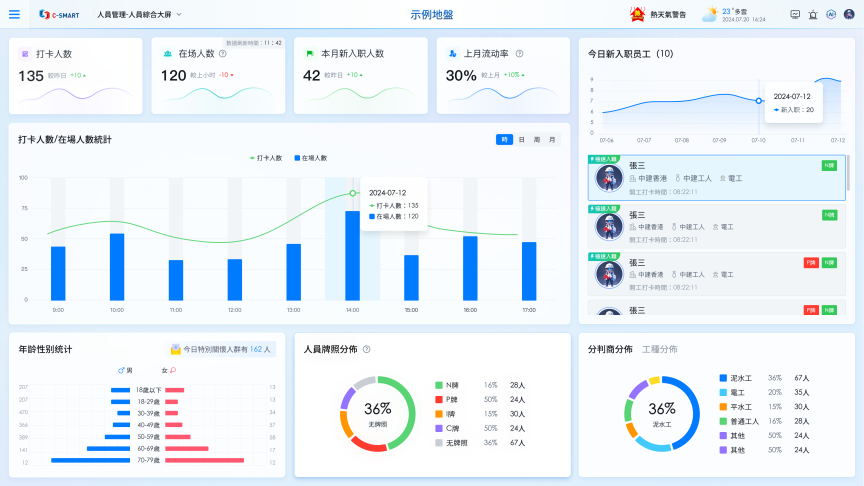Switch chart to 月 view
Screen dimensions: 864x486
[551, 140]
